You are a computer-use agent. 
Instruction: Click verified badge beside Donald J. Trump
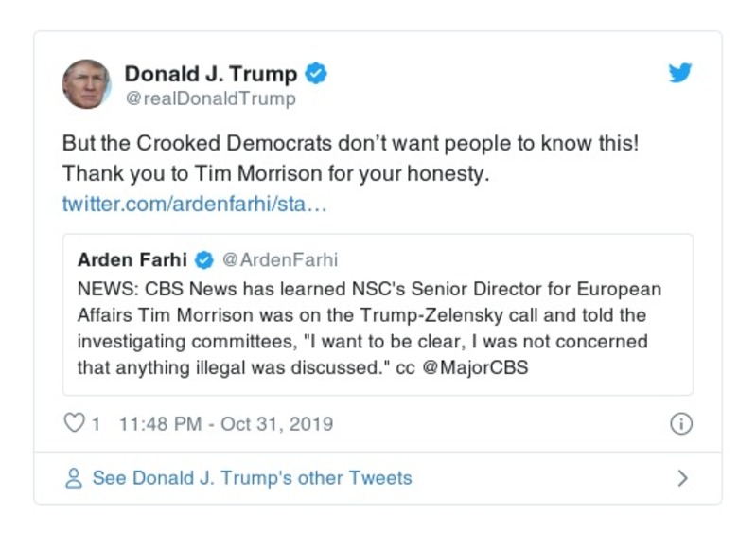[x=316, y=74]
